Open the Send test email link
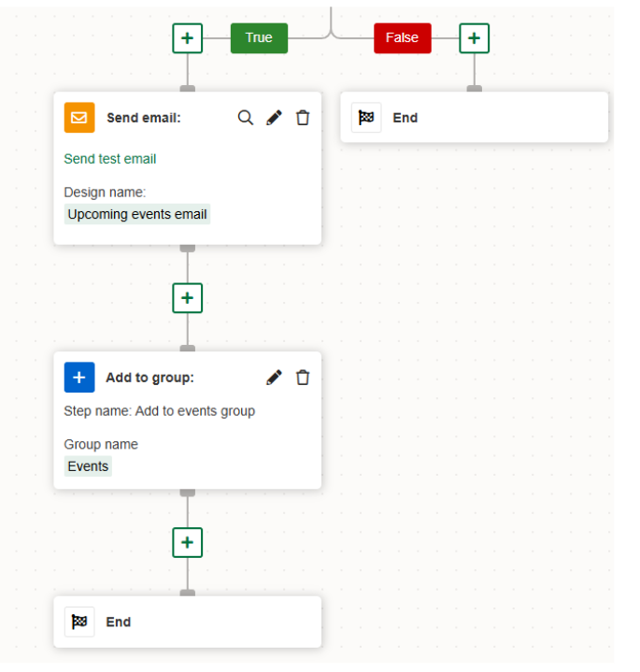 coord(110,159)
